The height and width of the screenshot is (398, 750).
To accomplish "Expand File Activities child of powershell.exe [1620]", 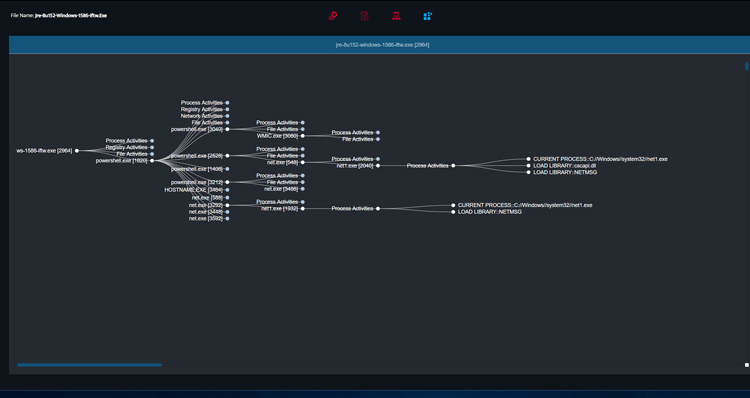I will point(227,122).
